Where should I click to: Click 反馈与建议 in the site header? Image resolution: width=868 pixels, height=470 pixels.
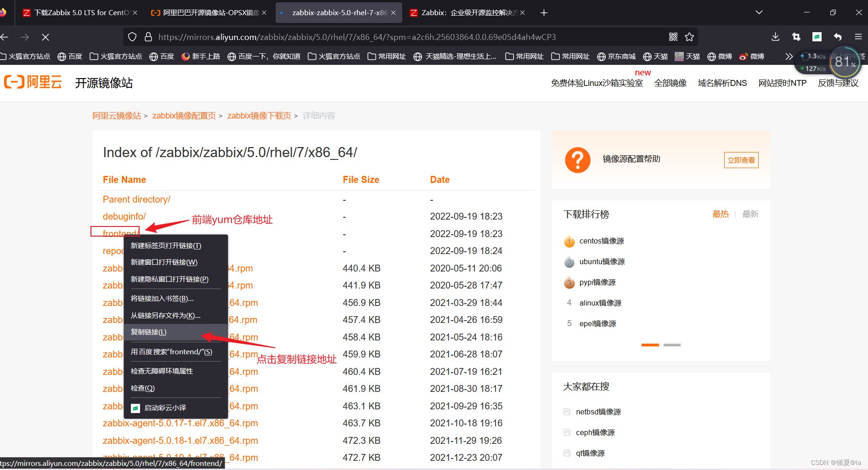(x=838, y=83)
